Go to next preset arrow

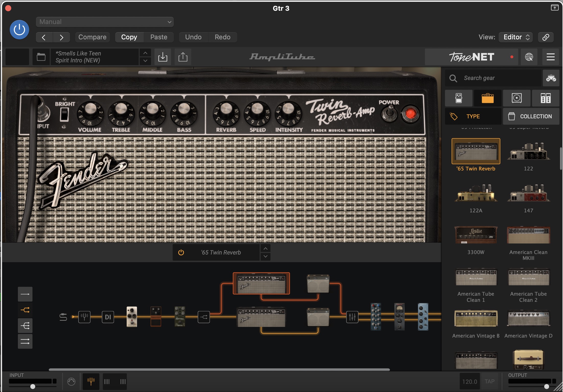click(61, 37)
